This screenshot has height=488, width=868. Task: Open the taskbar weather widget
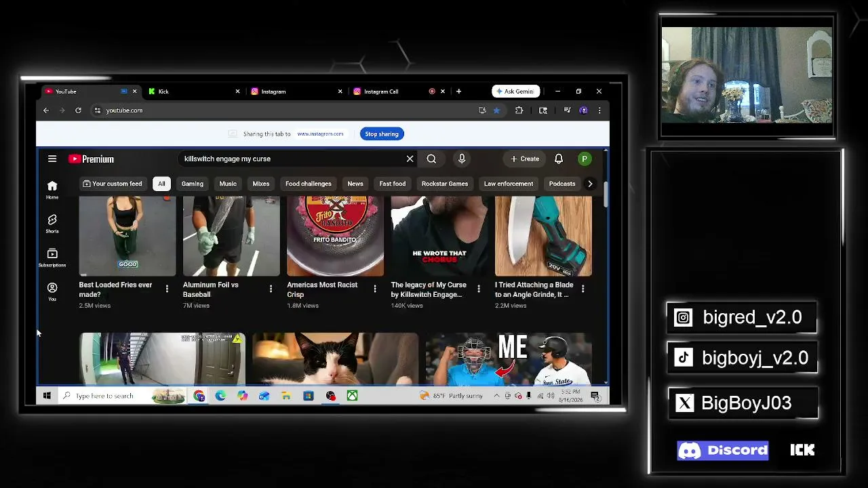[452, 396]
